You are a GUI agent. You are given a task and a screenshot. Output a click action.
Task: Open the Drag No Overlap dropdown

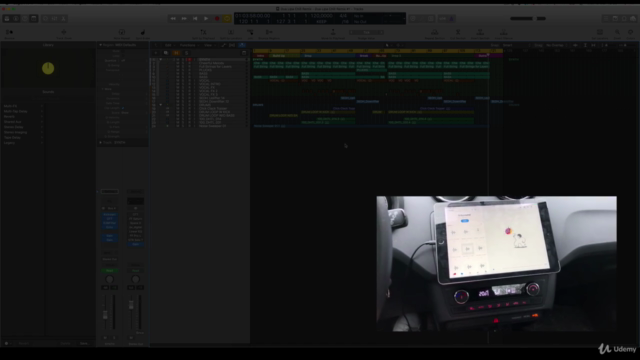(556, 45)
